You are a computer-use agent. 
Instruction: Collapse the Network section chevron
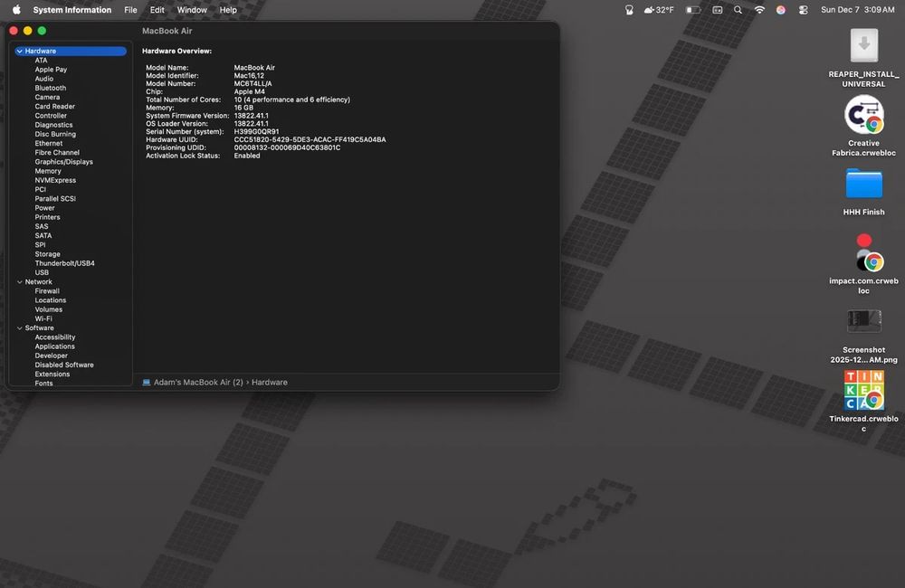(20, 281)
